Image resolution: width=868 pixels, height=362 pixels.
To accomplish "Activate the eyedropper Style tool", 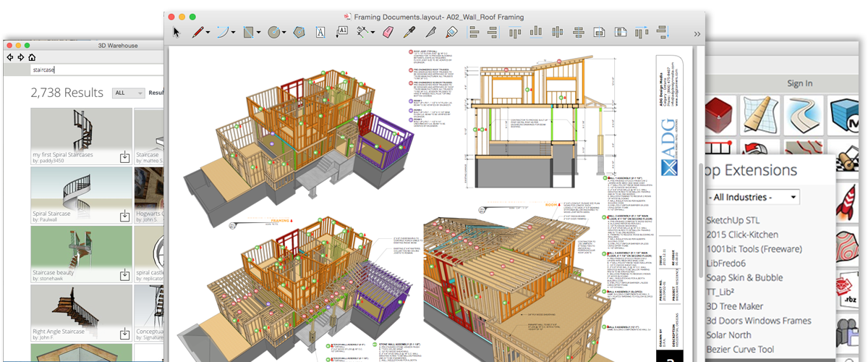I will tap(409, 32).
